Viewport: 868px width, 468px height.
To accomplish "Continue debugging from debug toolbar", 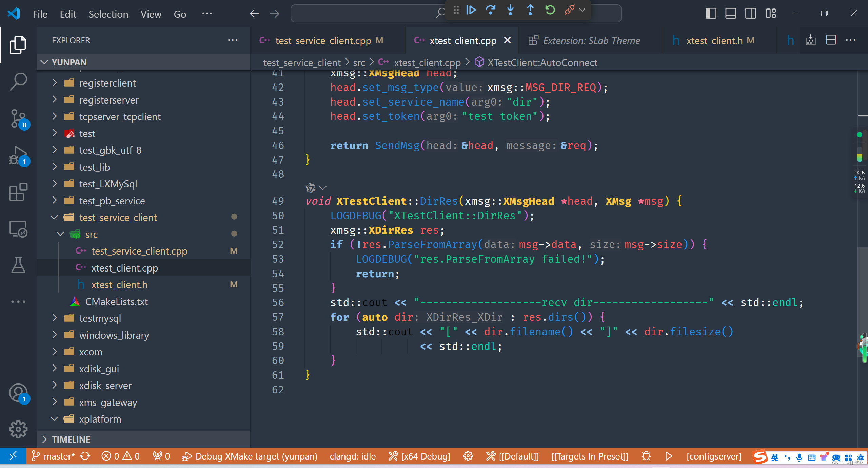I will point(471,10).
